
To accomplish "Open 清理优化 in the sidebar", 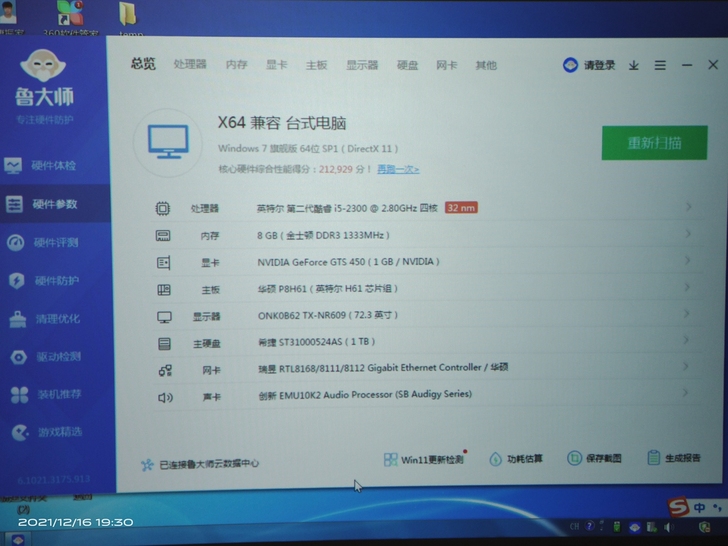I will (x=45, y=319).
